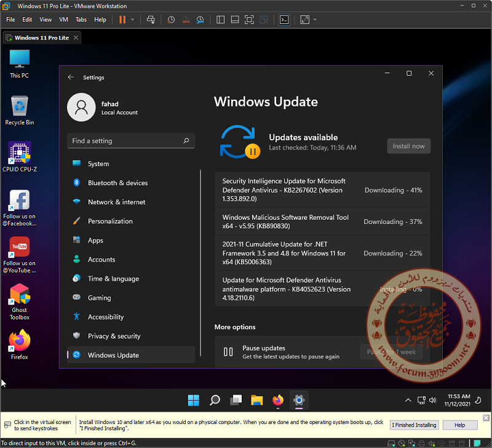Open Task View from the taskbar
492x448 pixels.
(236, 400)
